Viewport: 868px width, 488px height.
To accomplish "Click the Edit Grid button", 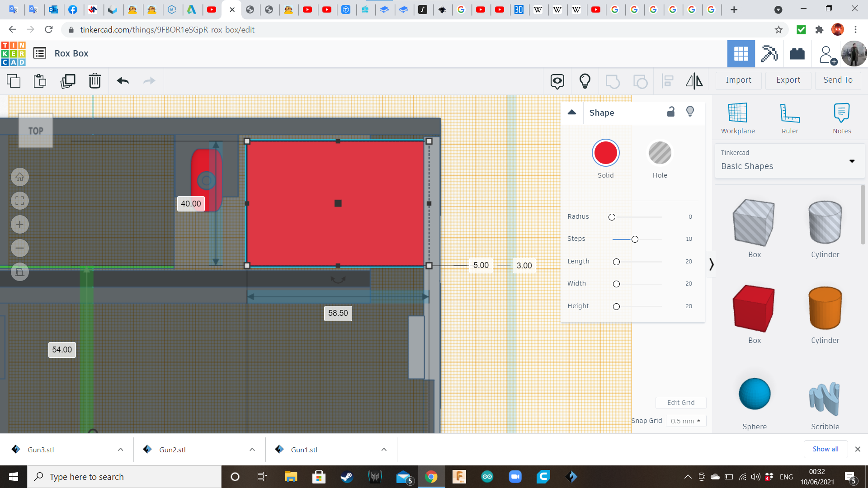I will 680,403.
